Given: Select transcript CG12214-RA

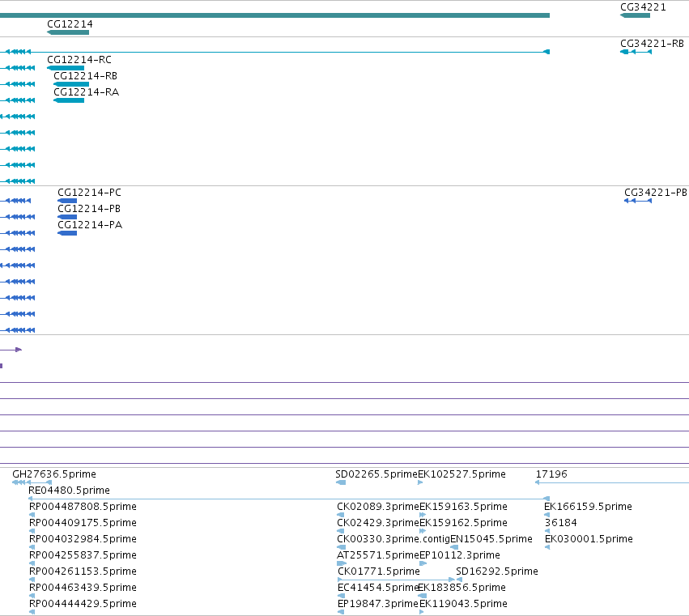Looking at the screenshot, I should pos(69,100).
